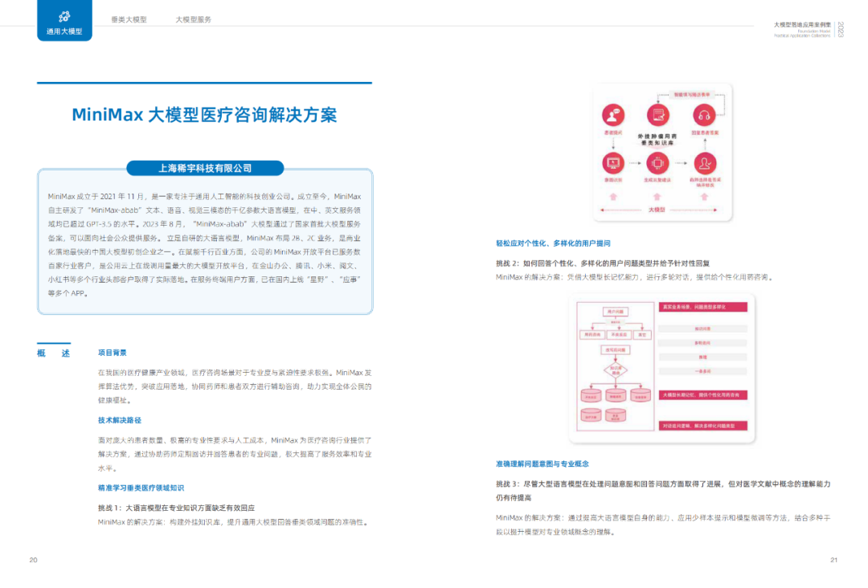Click the 大模型长期记忆 red bar

(x=703, y=395)
